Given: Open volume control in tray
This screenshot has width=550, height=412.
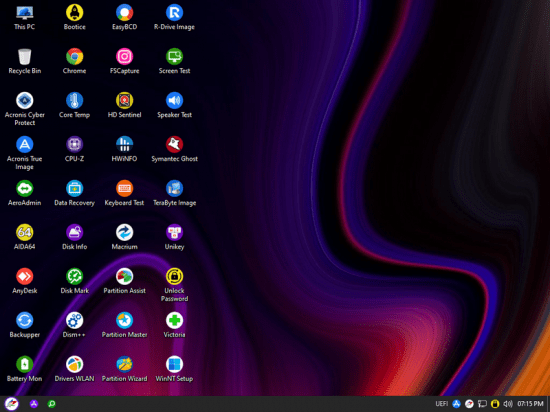Looking at the screenshot, I should 508,404.
